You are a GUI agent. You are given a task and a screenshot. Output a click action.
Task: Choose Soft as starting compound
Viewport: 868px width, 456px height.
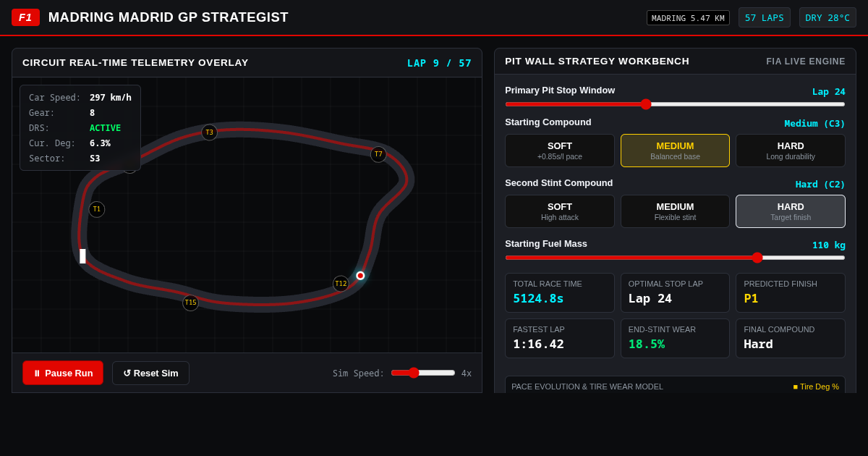pos(560,151)
